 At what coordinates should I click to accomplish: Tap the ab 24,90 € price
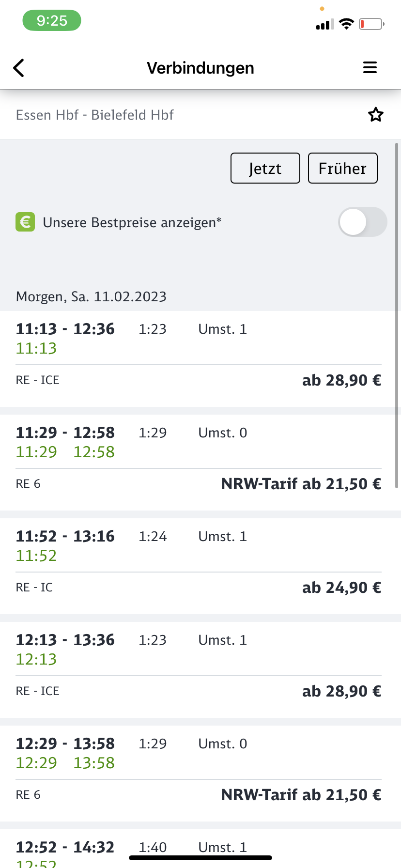click(x=341, y=588)
